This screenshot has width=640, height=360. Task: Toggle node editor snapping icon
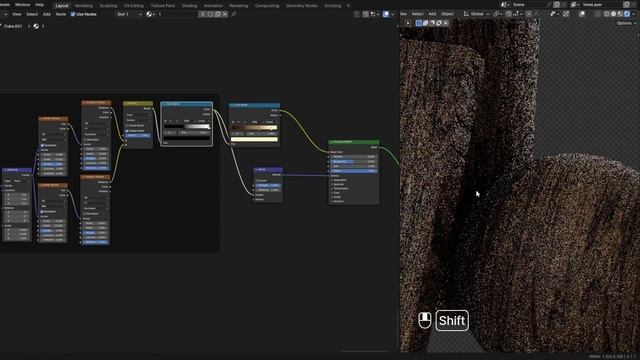tap(365, 14)
